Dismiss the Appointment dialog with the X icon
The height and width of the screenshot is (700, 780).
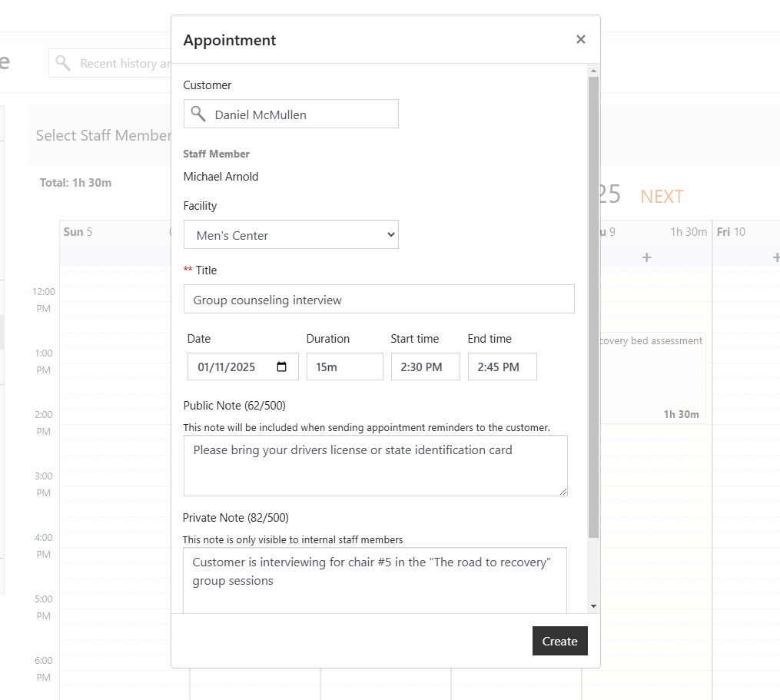click(581, 39)
